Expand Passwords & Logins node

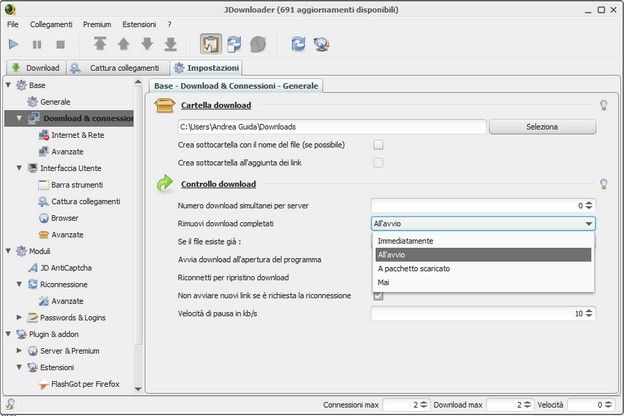point(19,317)
